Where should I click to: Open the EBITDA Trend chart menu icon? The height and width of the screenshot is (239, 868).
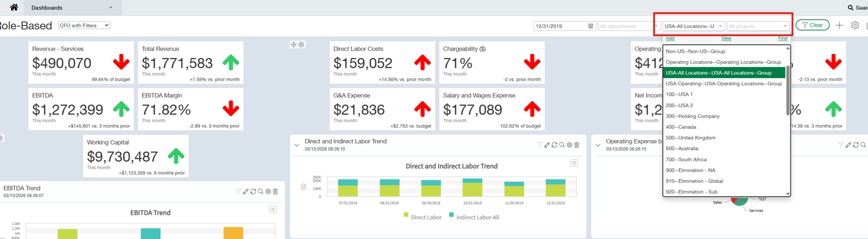coord(273,210)
